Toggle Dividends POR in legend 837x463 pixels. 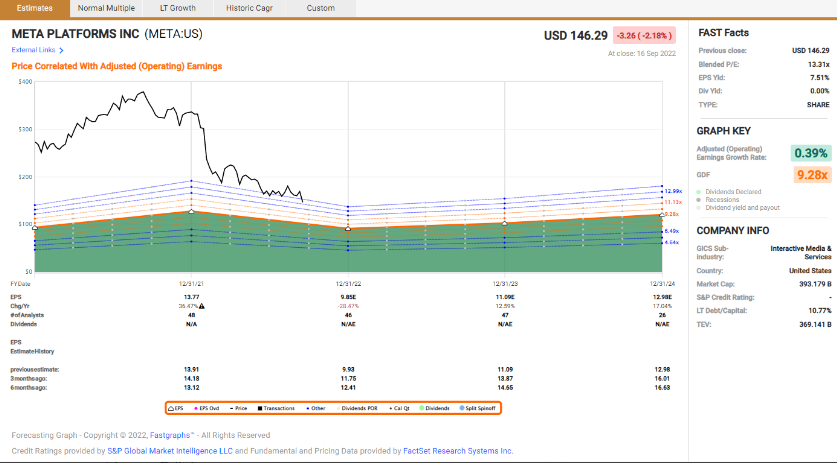point(357,408)
